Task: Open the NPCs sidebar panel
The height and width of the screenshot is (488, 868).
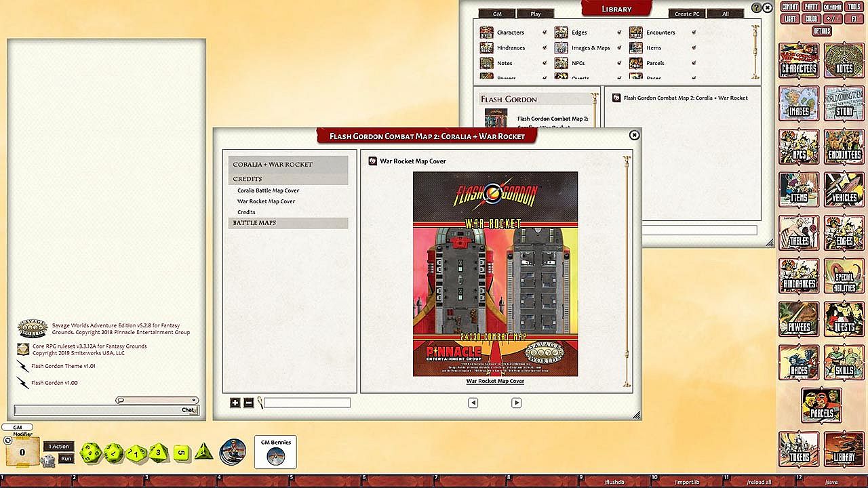Action: pyautogui.click(x=799, y=147)
